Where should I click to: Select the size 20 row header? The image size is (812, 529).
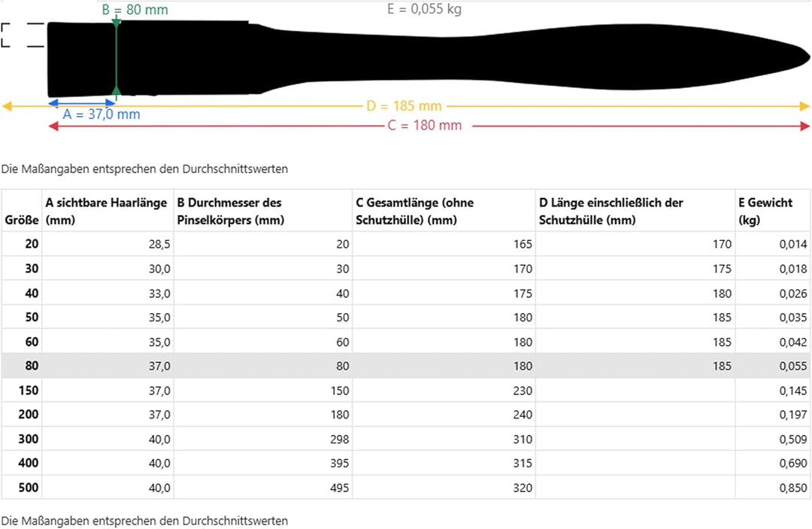(22, 244)
